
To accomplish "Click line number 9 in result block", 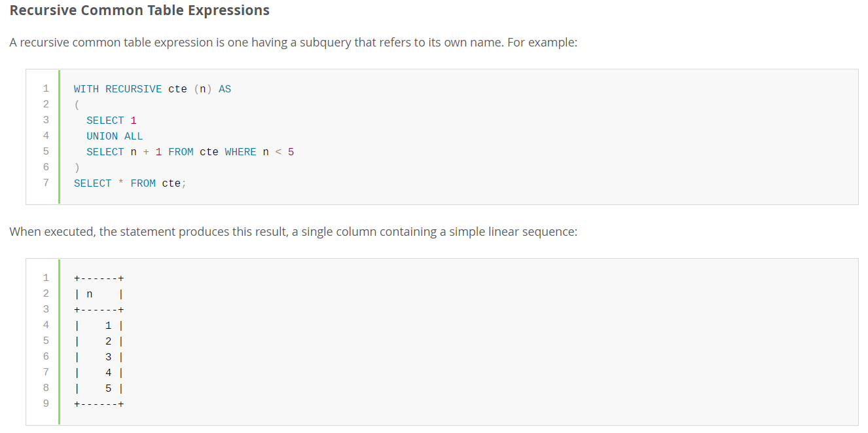I will [x=46, y=404].
